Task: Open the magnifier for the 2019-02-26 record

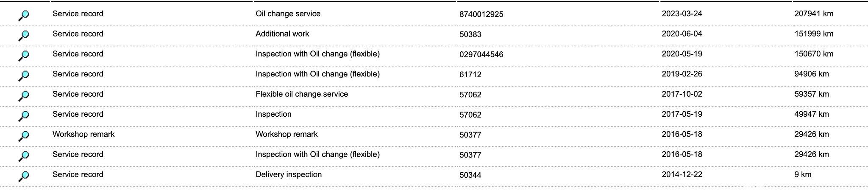Action: (x=24, y=76)
